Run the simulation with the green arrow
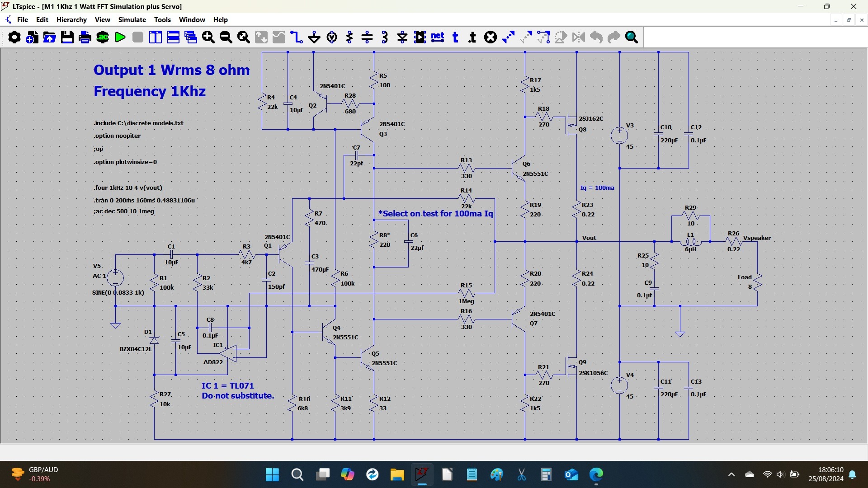This screenshot has height=488, width=868. coord(120,37)
